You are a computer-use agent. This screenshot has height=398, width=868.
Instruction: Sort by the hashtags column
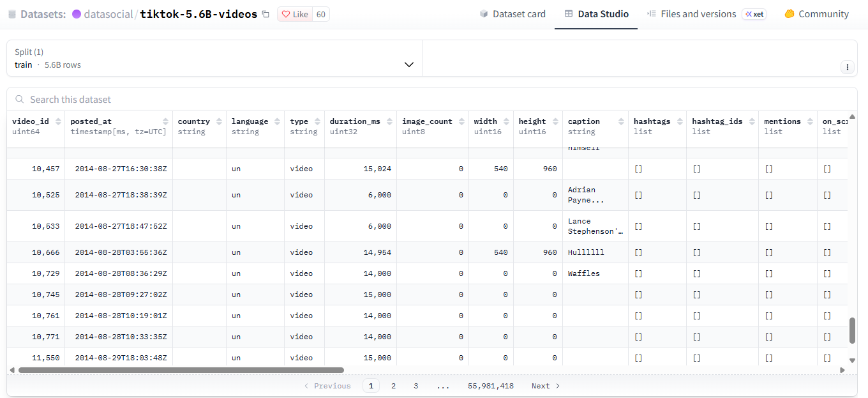click(x=680, y=121)
